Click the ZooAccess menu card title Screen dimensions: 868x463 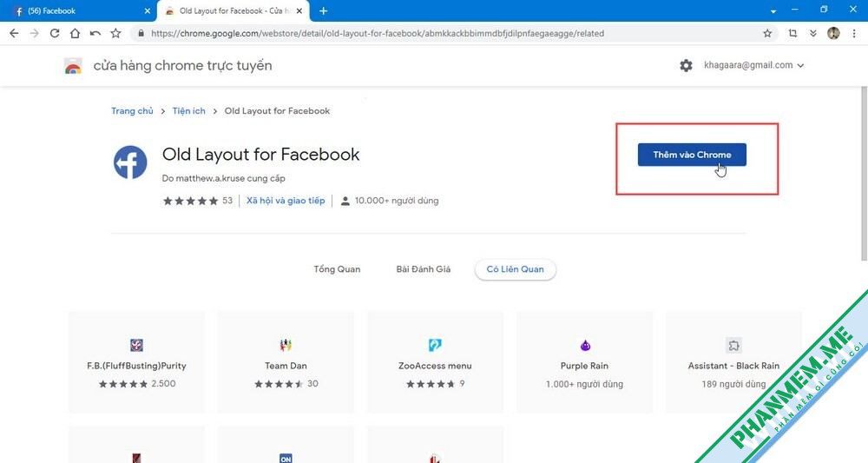(x=435, y=366)
